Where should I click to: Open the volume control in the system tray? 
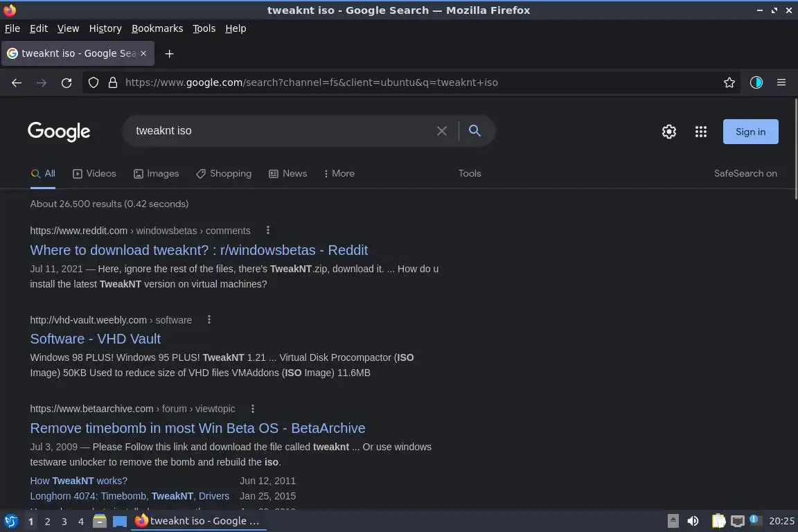pos(693,522)
